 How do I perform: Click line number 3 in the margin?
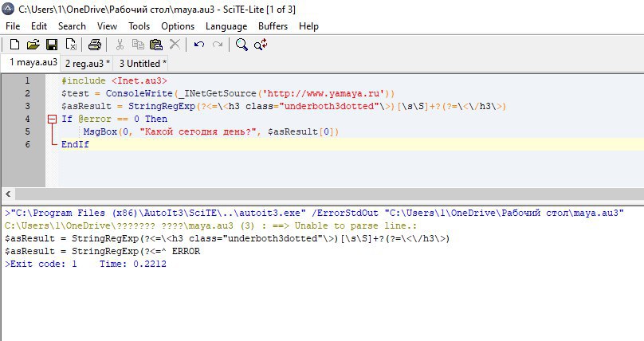tap(27, 106)
